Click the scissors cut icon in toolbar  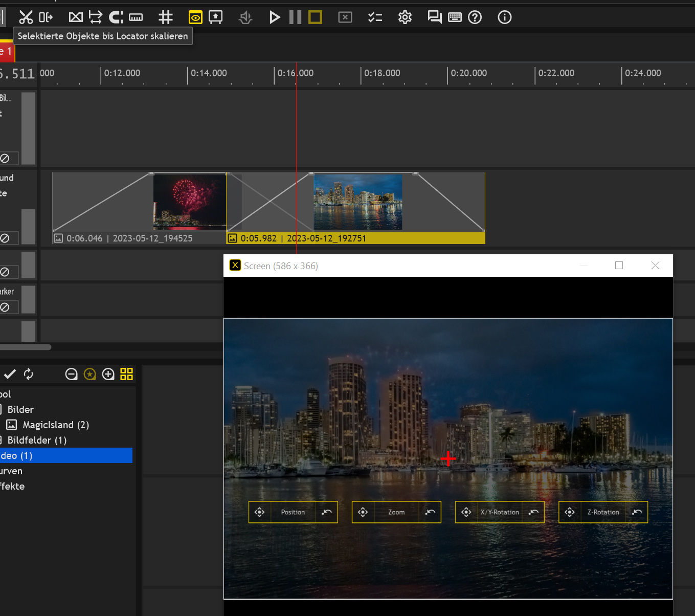[x=26, y=17]
